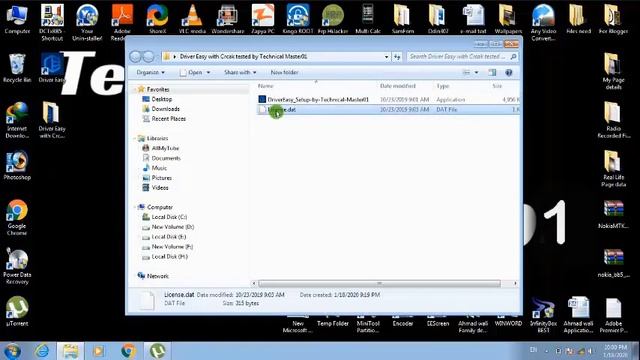Image resolution: width=640 pixels, height=360 pixels.
Task: Click the New folder button
Action: pyautogui.click(x=284, y=73)
